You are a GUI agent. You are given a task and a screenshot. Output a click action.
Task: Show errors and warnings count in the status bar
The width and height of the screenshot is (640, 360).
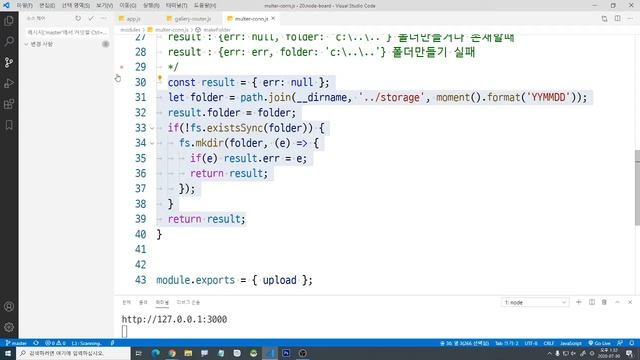pyautogui.click(x=55, y=343)
